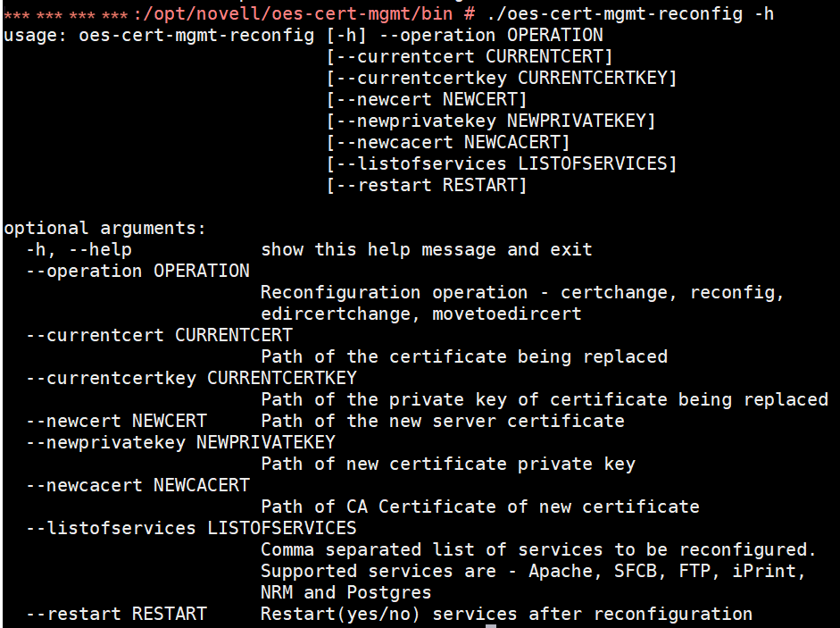Click the bracketed [--currentcert CURRENTCERT] usage entry

[470, 57]
